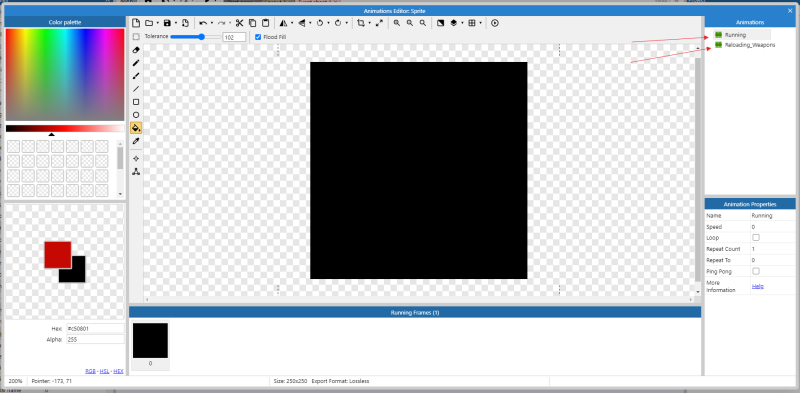Select the Fill bucket tool
This screenshot has height=393, width=800.
click(136, 128)
